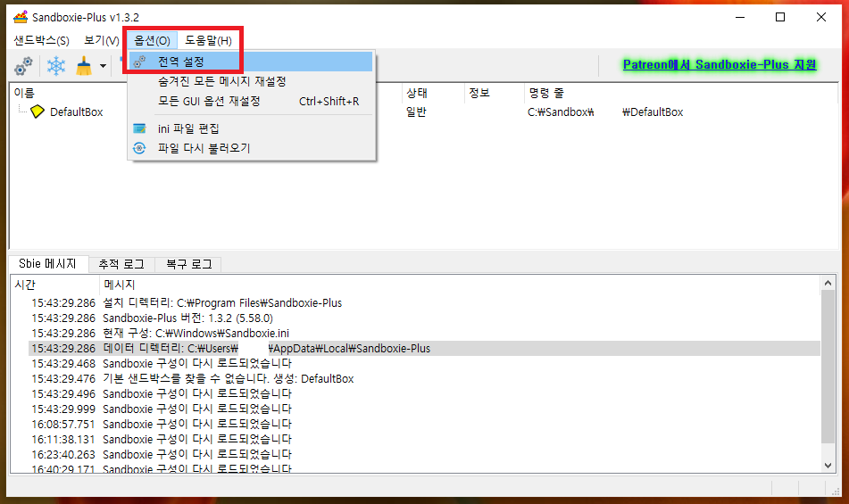Choose 모든 GUI 옵션 재설정
The height and width of the screenshot is (504, 849).
(x=251, y=101)
